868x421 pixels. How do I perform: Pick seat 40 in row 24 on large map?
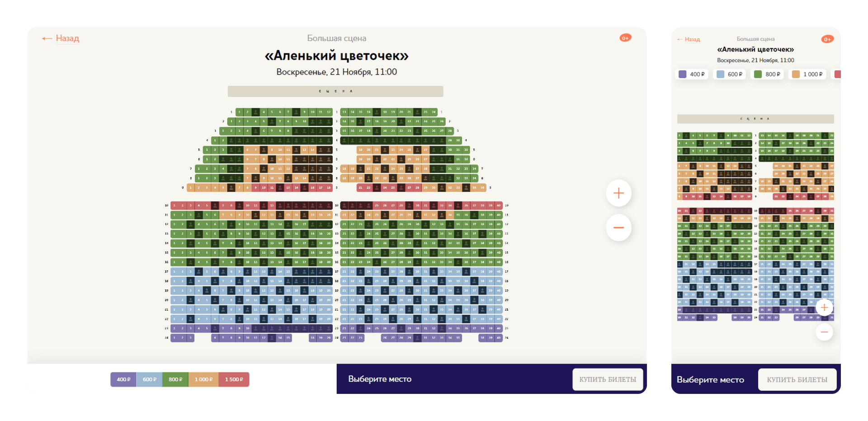point(499,337)
